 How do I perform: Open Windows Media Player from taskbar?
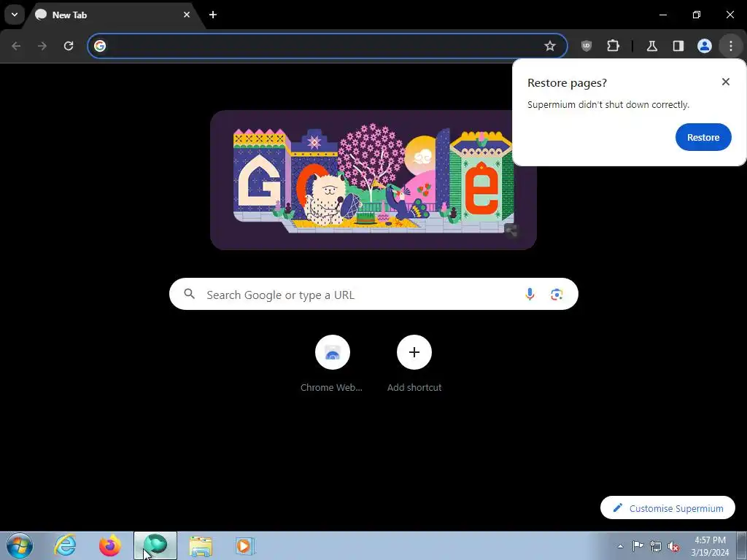[245, 545]
